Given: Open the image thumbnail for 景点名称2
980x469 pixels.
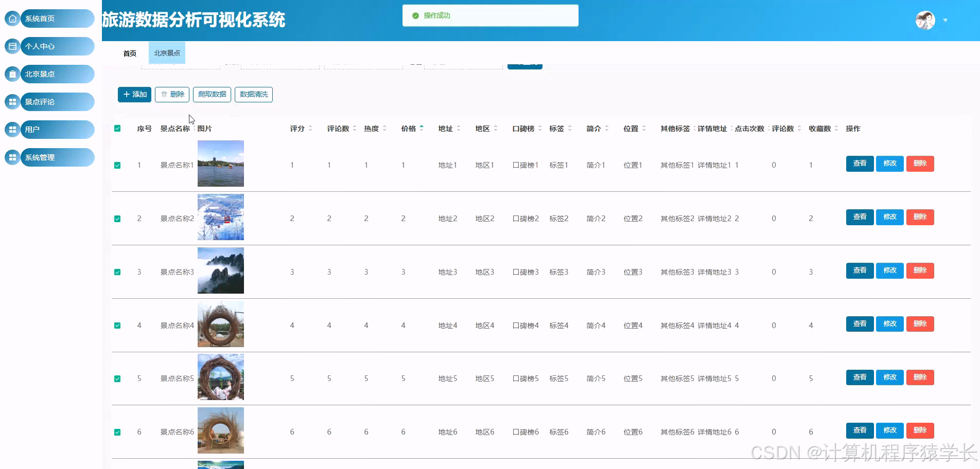Looking at the screenshot, I should [x=220, y=217].
